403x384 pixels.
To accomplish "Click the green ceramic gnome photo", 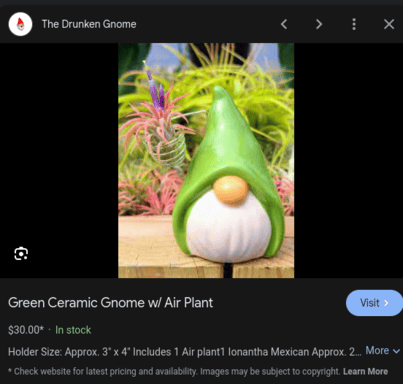I will pyautogui.click(x=206, y=160).
